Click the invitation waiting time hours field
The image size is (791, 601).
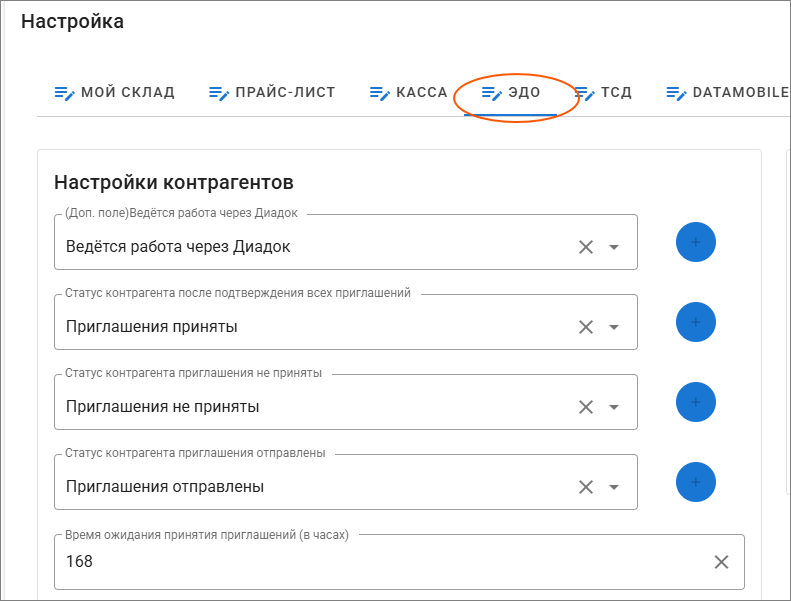tap(380, 562)
